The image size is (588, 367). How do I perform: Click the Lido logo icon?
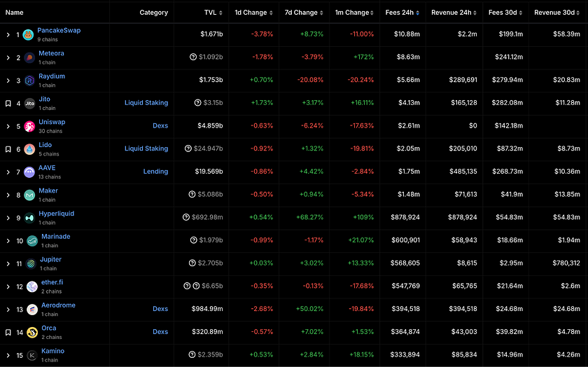29,149
